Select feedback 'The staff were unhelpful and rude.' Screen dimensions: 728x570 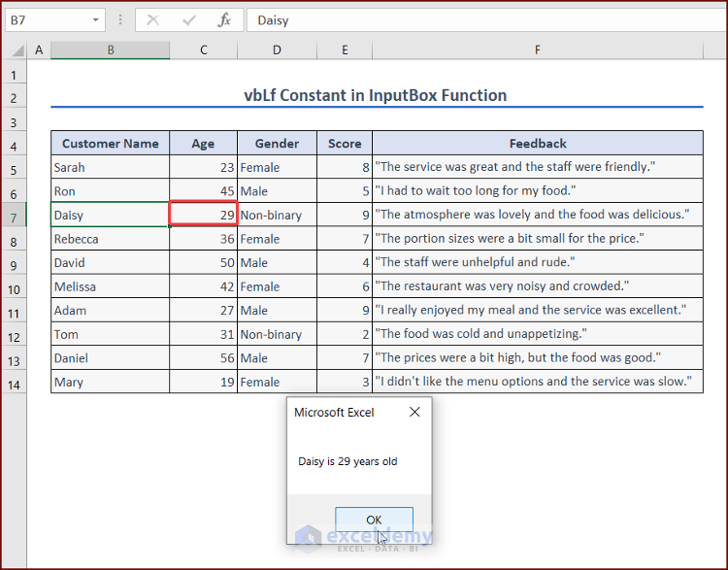[538, 262]
